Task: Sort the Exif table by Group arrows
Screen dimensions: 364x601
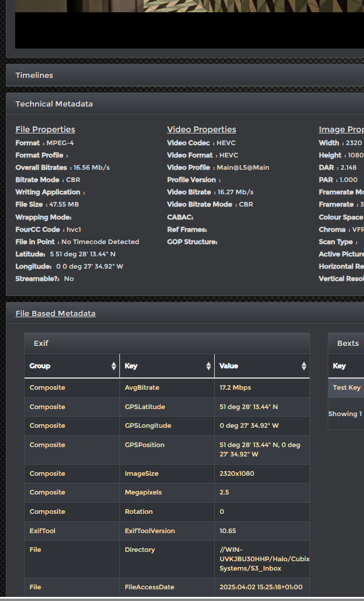Action: [114, 366]
